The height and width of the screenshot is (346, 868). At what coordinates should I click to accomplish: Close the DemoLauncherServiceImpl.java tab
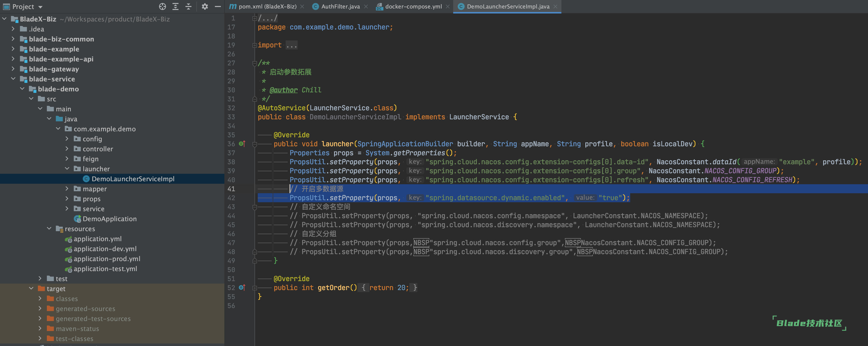[x=555, y=6]
